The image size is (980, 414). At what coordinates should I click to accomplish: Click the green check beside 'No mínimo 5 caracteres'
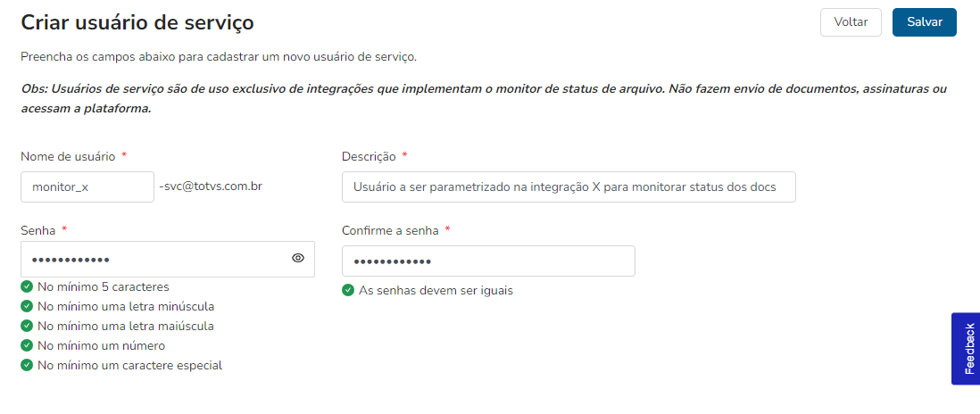click(x=27, y=286)
